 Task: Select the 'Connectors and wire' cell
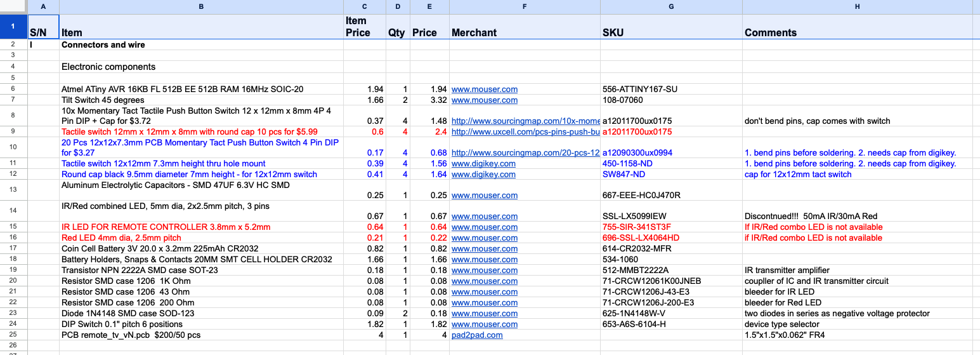click(x=201, y=45)
